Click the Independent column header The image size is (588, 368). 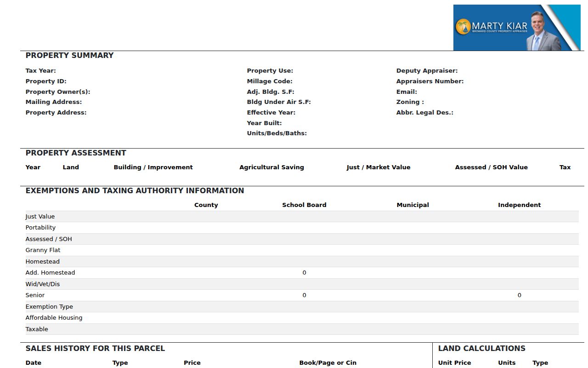(520, 205)
